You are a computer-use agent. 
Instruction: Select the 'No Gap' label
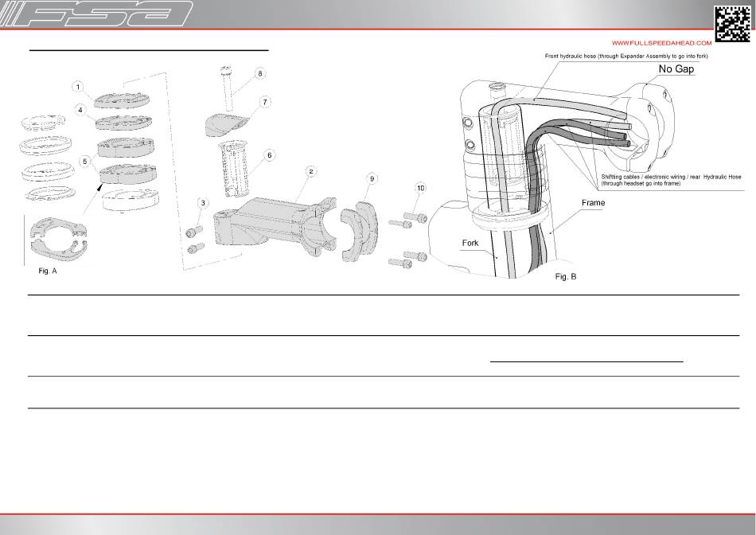click(x=676, y=69)
